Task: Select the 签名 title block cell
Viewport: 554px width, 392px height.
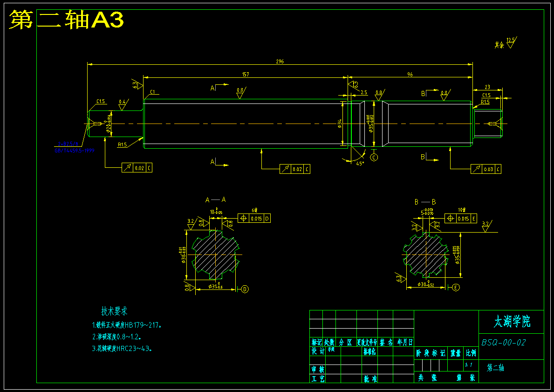Action: 385,342
